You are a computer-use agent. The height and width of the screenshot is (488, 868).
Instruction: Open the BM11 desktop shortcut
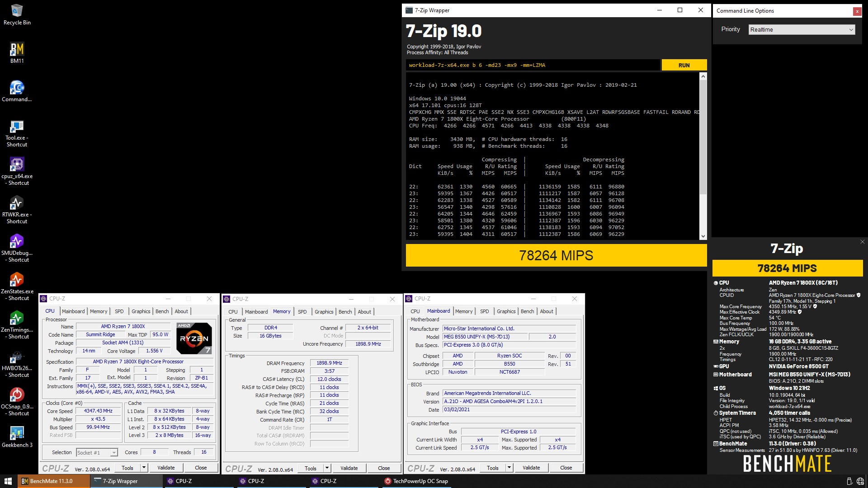pyautogui.click(x=17, y=53)
